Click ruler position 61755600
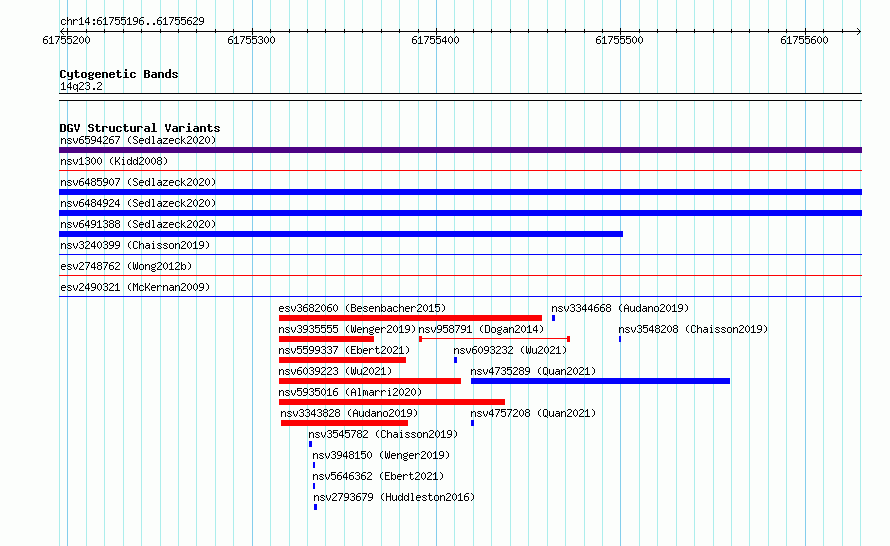The width and height of the screenshot is (890, 546). click(804, 40)
